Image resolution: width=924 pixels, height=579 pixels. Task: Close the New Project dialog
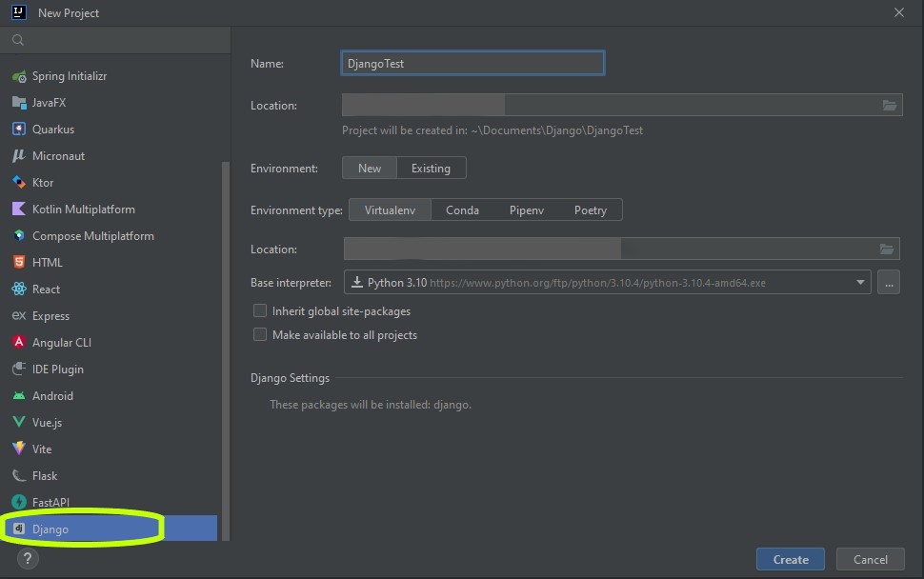click(898, 12)
